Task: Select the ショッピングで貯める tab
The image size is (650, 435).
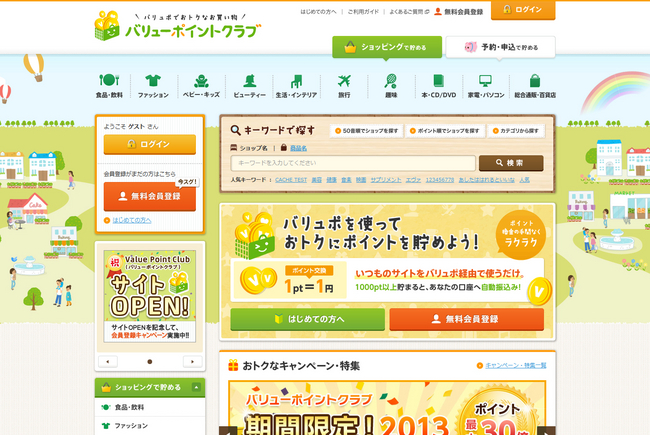Action: (x=387, y=47)
